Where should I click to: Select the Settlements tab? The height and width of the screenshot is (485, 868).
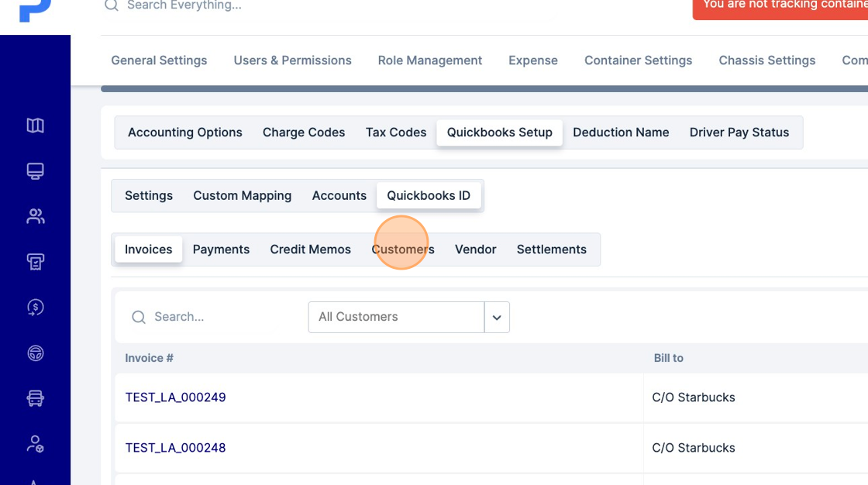point(551,249)
